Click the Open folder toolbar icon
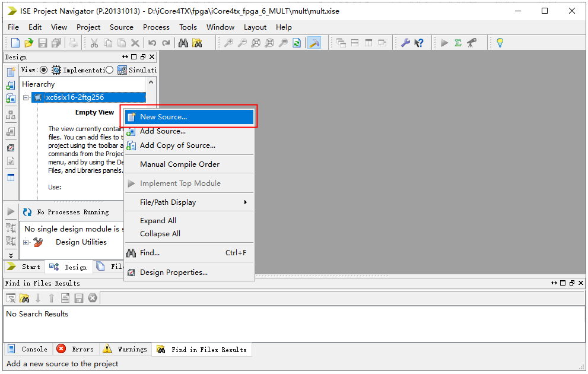Viewport: 588px width, 374px height. 28,43
